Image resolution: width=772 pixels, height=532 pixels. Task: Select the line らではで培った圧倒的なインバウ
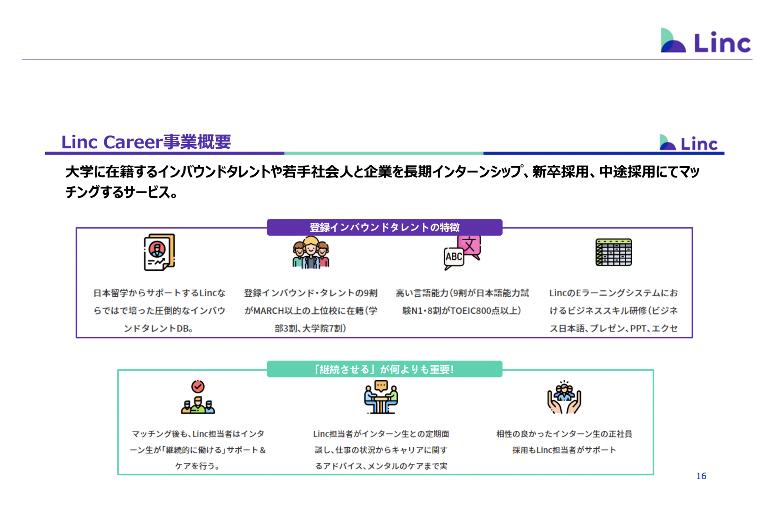coord(159,311)
